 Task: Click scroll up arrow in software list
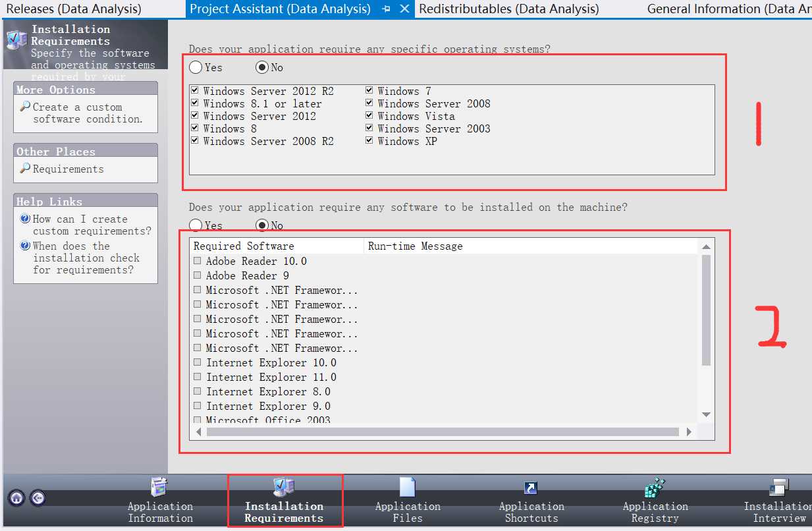tap(706, 246)
